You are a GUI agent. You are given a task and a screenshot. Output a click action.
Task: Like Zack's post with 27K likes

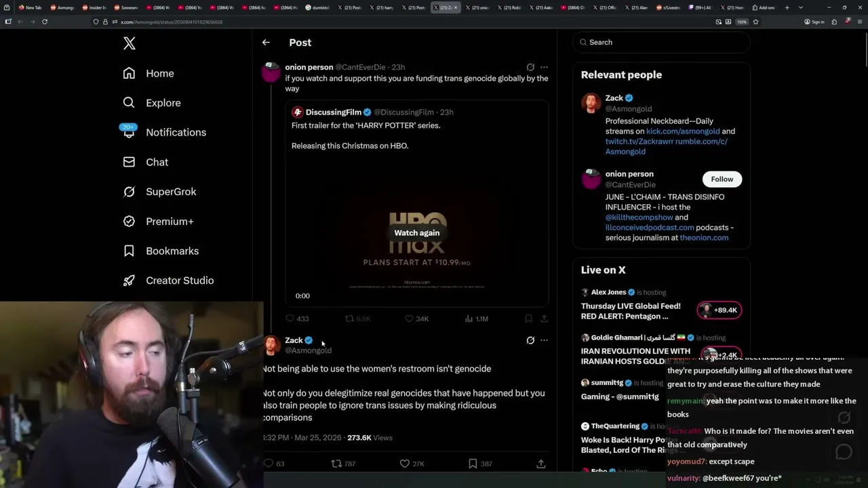click(x=412, y=464)
